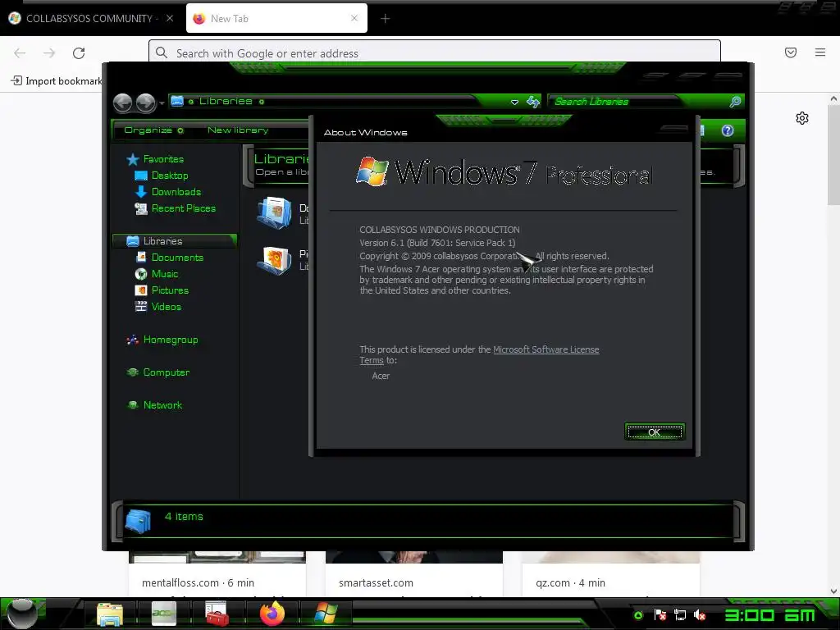840x630 pixels.
Task: Click the Explorer back arrow button
Action: [x=123, y=103]
